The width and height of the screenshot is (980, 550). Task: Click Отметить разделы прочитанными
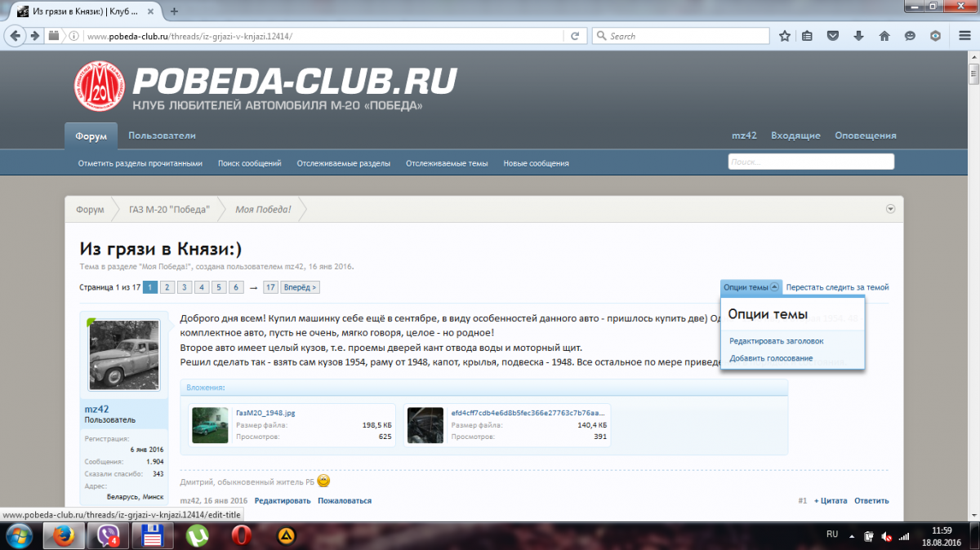pos(140,163)
